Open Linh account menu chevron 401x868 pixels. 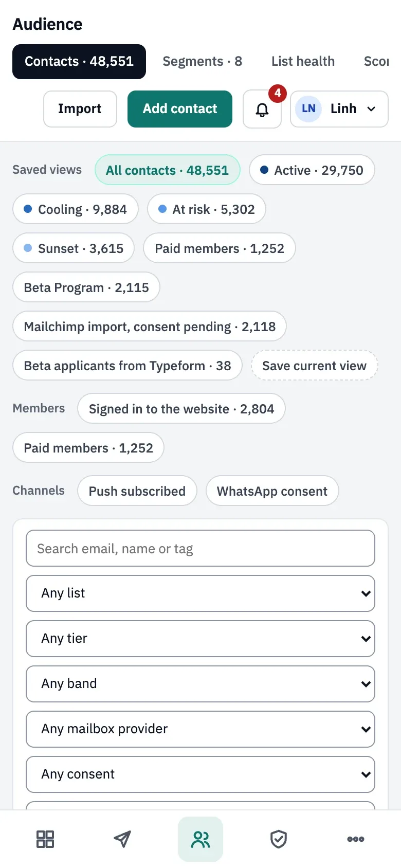coord(371,109)
